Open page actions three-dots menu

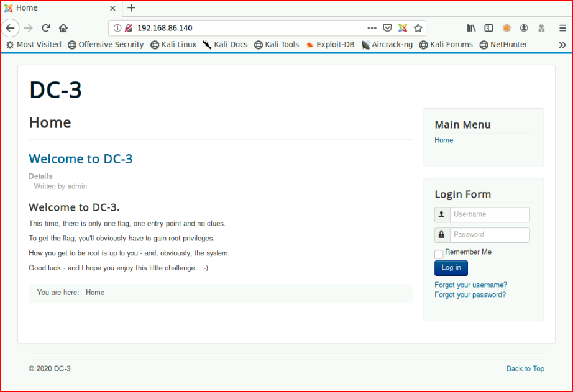tap(372, 28)
